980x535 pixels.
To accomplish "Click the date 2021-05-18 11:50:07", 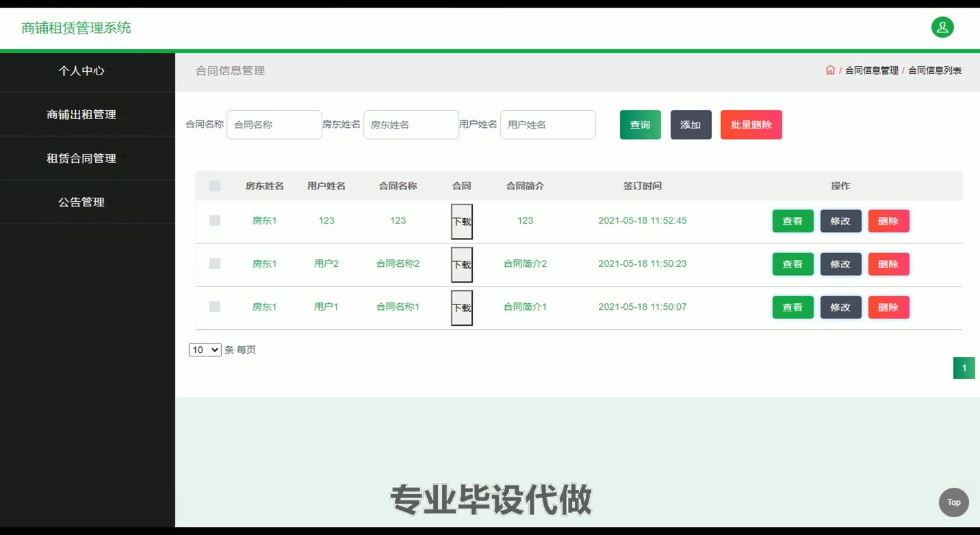I will [x=643, y=306].
